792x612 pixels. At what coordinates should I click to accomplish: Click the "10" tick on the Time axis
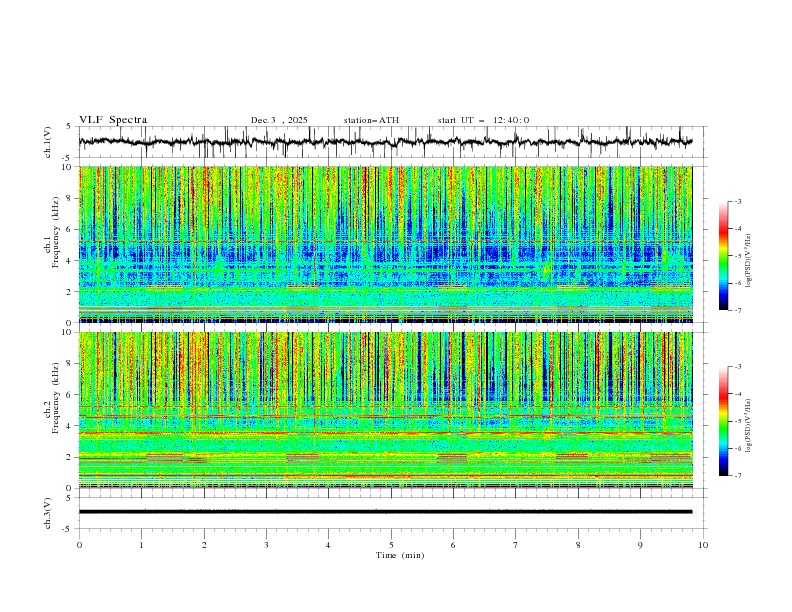pyautogui.click(x=703, y=545)
